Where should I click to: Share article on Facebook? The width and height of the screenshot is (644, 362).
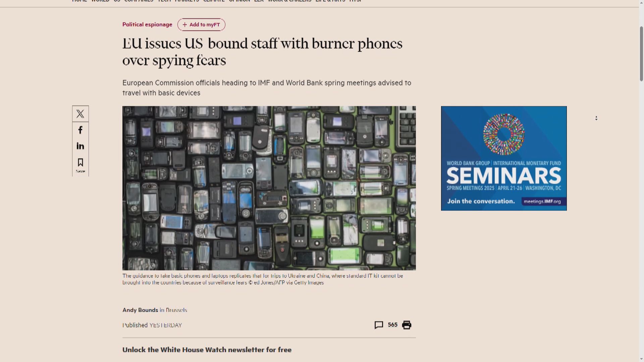[x=80, y=130]
